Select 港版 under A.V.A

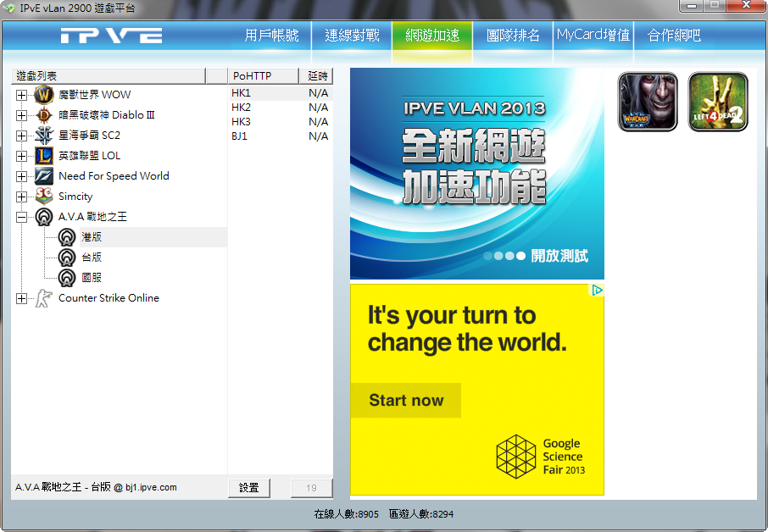click(x=92, y=237)
